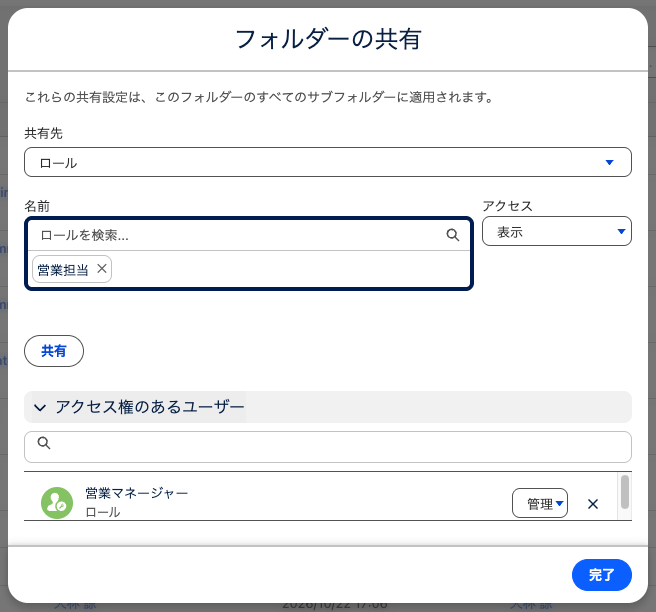Click the search icon in user filter
656x612 pixels.
44,443
